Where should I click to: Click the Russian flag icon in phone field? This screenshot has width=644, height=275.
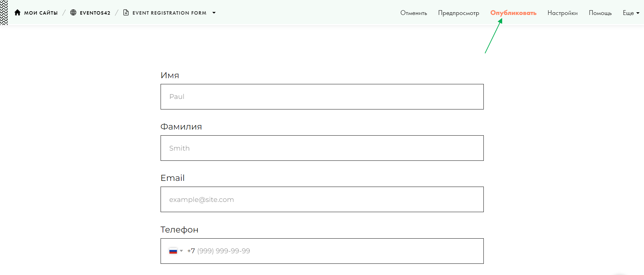pyautogui.click(x=173, y=251)
